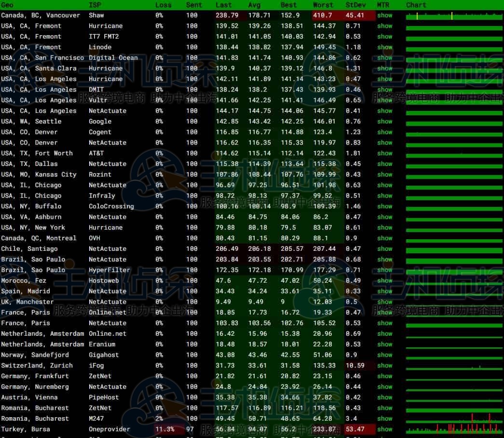The height and width of the screenshot is (438, 504).
Task: Click the Worst column header
Action: tap(323, 5)
